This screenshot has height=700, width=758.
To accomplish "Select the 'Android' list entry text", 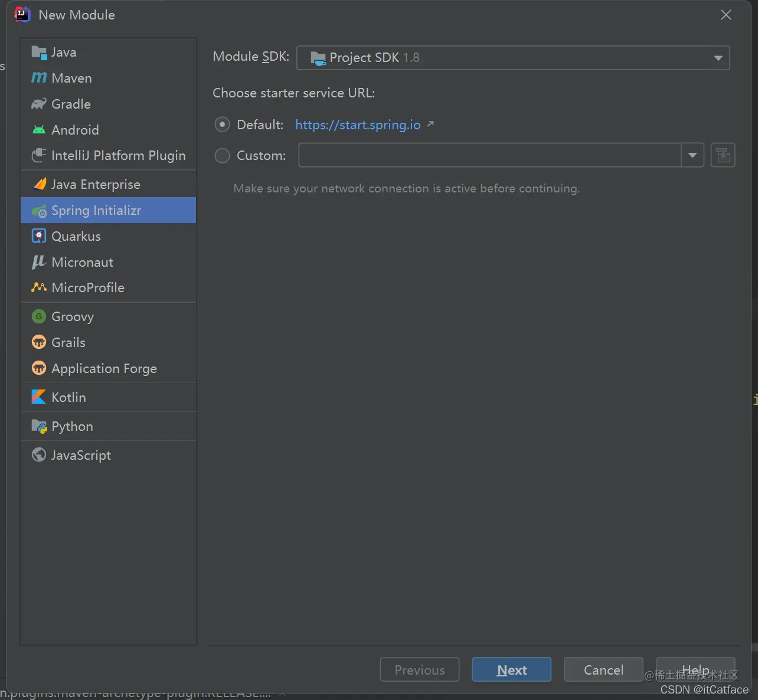I will 75,130.
